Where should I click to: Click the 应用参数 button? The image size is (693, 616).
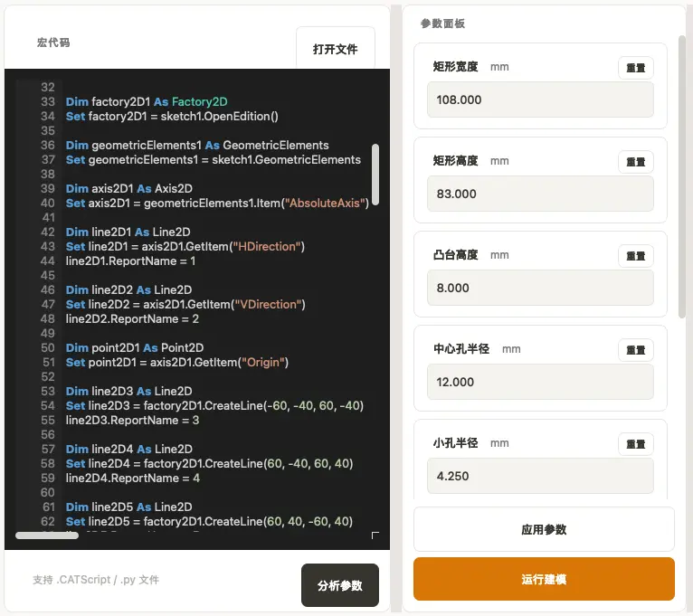(544, 529)
